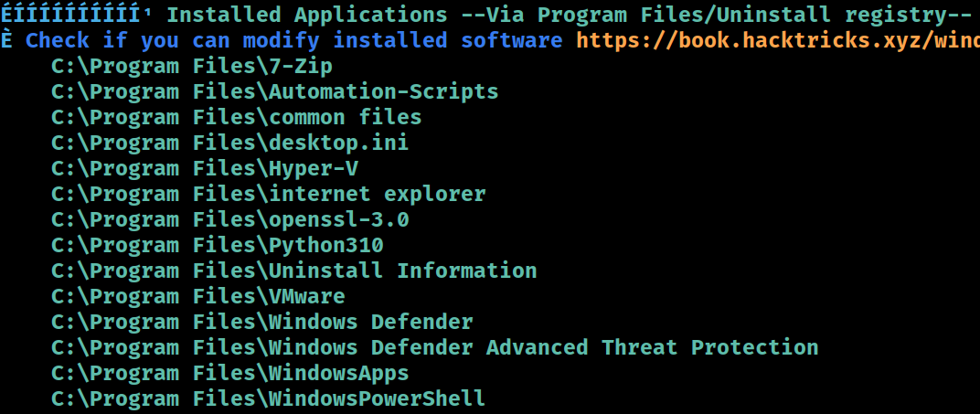Click the desktop.ini path entry
The height and width of the screenshot is (414, 980).
230,143
